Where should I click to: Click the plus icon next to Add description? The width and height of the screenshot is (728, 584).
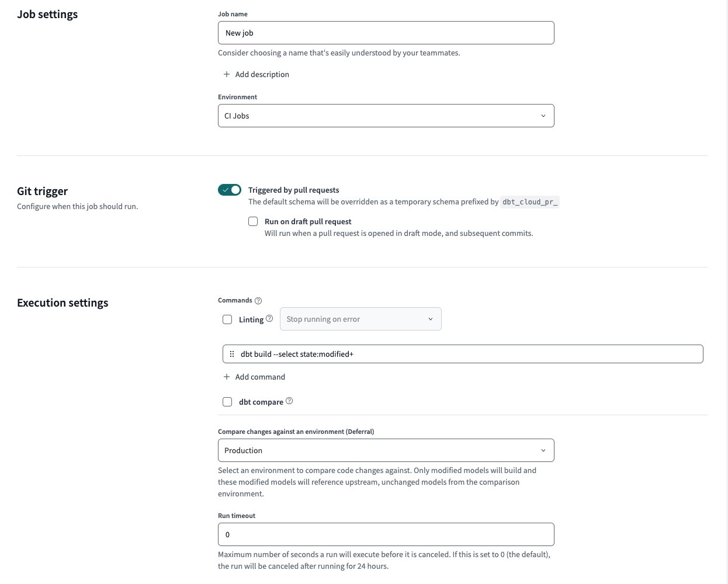point(226,74)
